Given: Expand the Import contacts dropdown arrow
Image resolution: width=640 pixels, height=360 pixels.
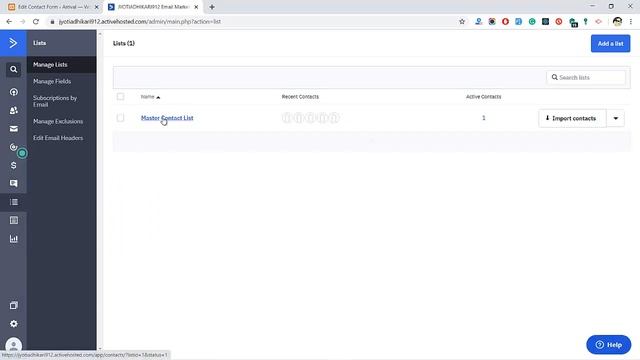Looking at the screenshot, I should 616,118.
